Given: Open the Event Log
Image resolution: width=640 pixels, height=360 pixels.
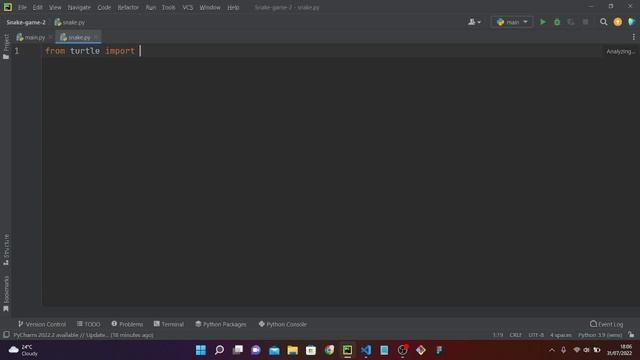Looking at the screenshot, I should 607,324.
